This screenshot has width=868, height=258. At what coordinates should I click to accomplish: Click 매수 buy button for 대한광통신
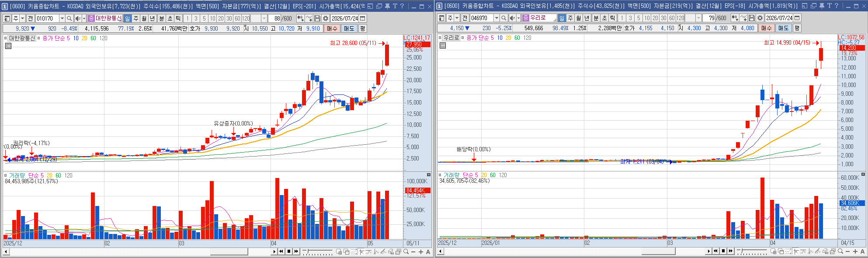point(332,28)
